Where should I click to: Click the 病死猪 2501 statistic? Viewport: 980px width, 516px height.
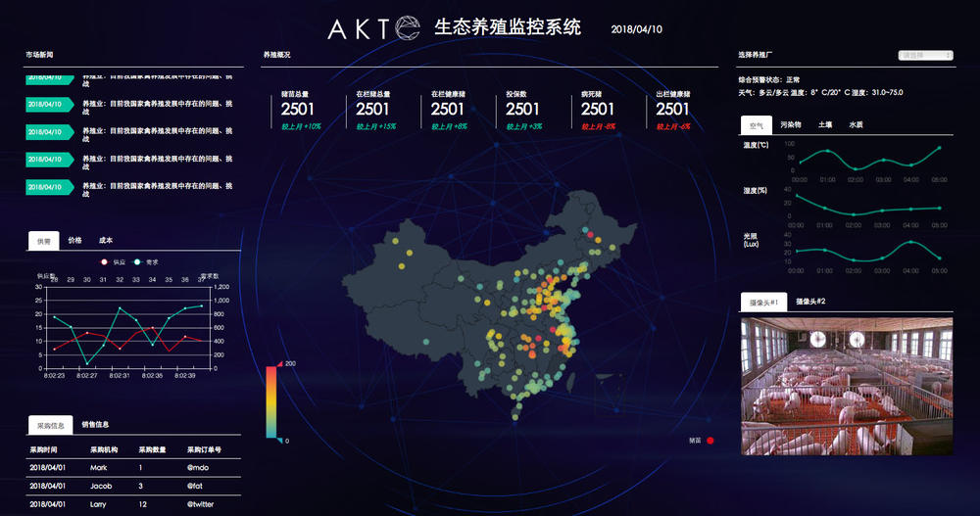click(x=598, y=109)
